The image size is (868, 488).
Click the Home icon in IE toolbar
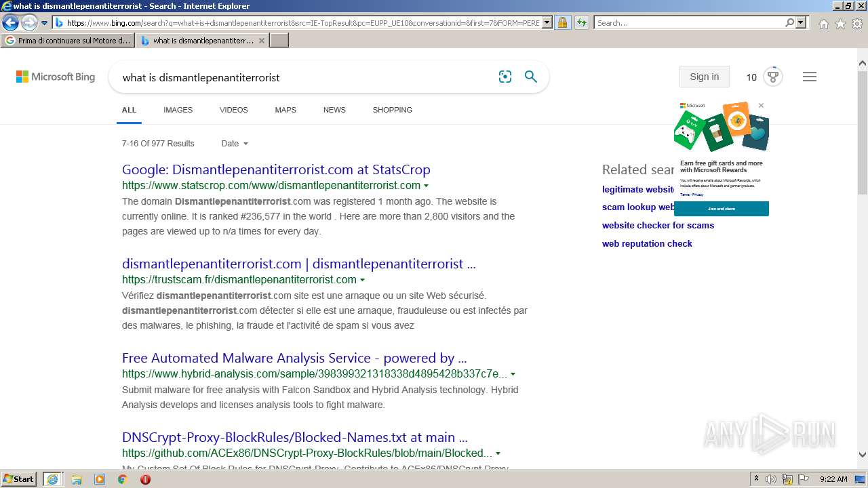(823, 24)
